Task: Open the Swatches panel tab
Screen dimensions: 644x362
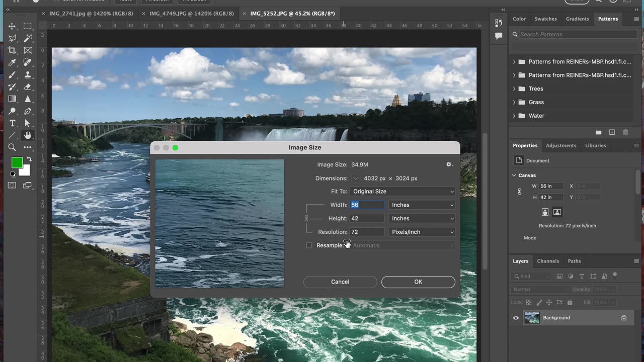Action: click(x=545, y=19)
